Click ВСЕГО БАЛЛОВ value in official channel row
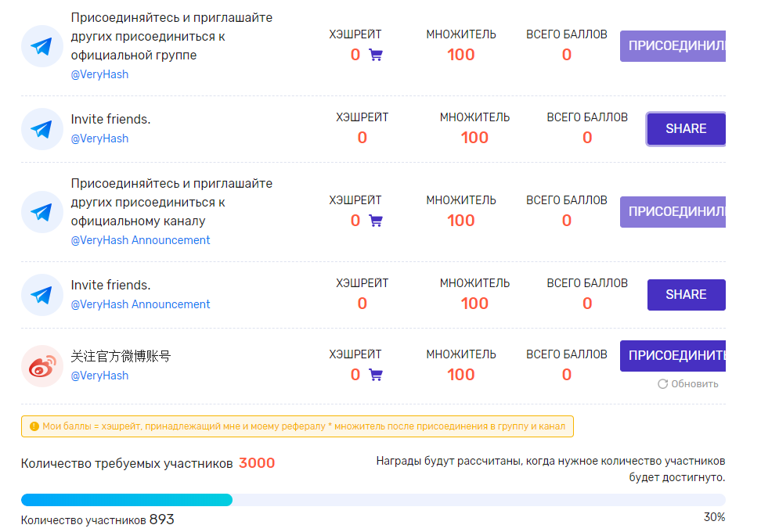This screenshot has width=779, height=532. [567, 221]
